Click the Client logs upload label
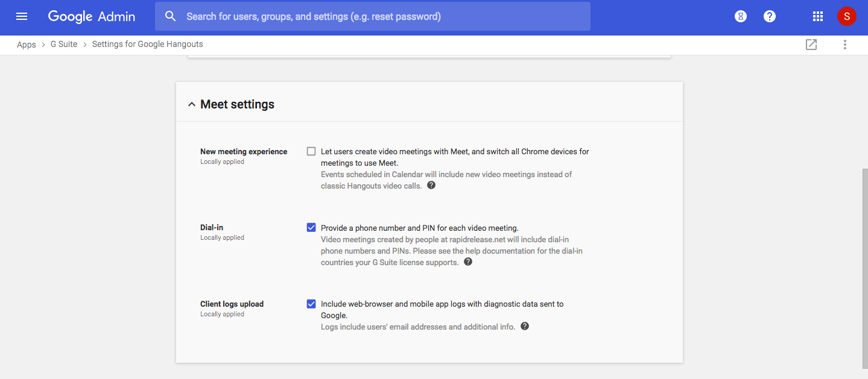Image resolution: width=868 pixels, height=379 pixels. click(232, 304)
